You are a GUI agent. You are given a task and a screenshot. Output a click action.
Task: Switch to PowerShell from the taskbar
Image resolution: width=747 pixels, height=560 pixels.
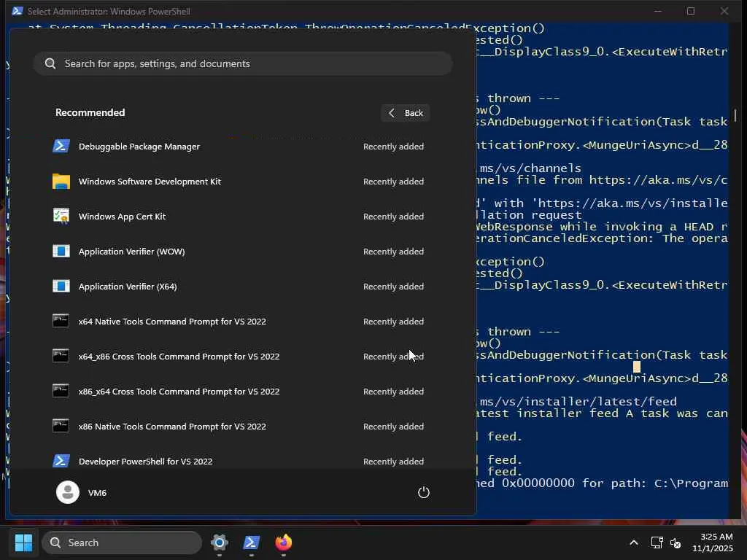[x=252, y=542]
